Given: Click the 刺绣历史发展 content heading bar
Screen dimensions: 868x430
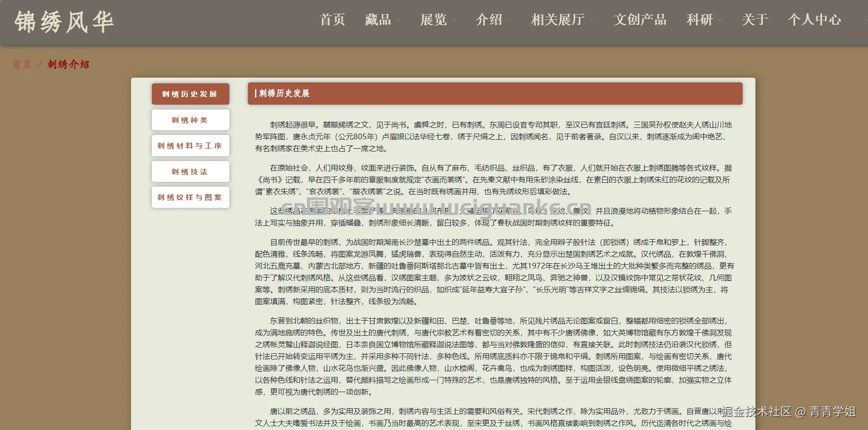Looking at the screenshot, I should coord(495,93).
